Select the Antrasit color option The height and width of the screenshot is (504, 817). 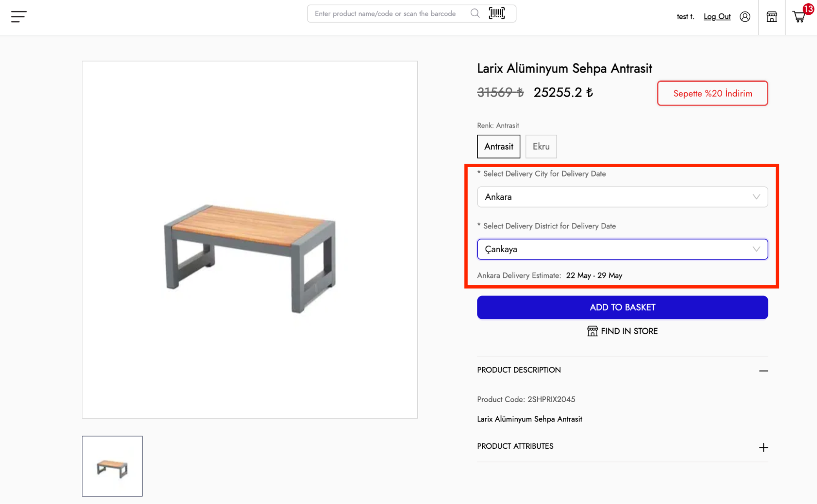(499, 146)
